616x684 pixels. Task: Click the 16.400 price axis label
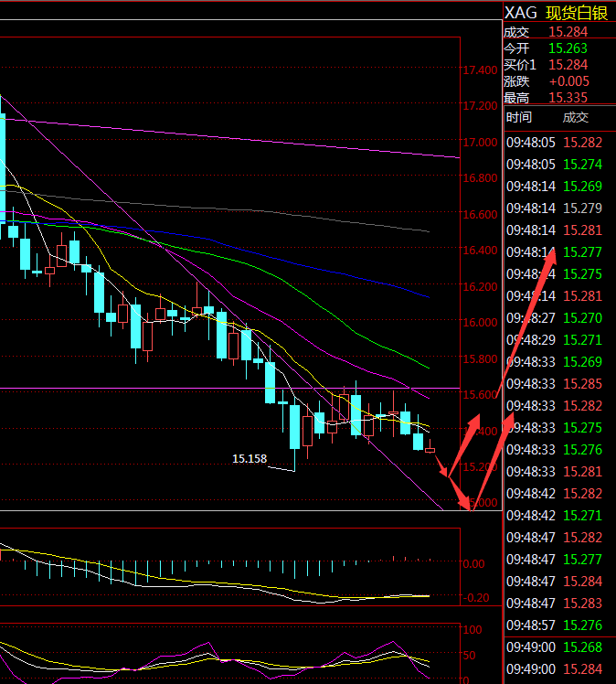pyautogui.click(x=480, y=250)
